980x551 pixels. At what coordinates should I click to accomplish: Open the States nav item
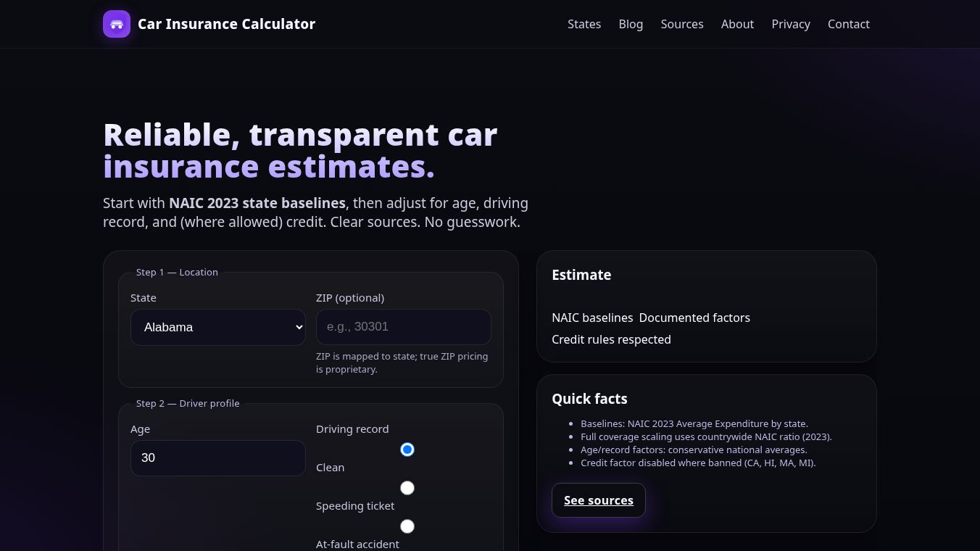point(584,24)
